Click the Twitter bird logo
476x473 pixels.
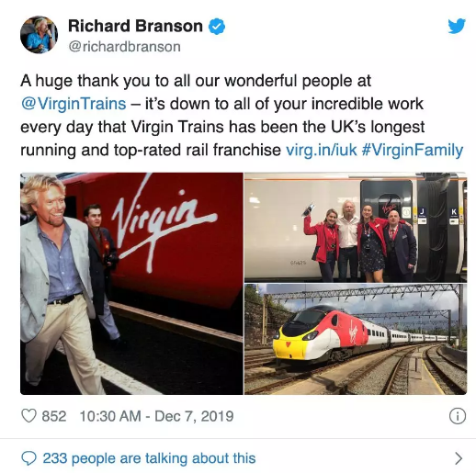point(457,26)
